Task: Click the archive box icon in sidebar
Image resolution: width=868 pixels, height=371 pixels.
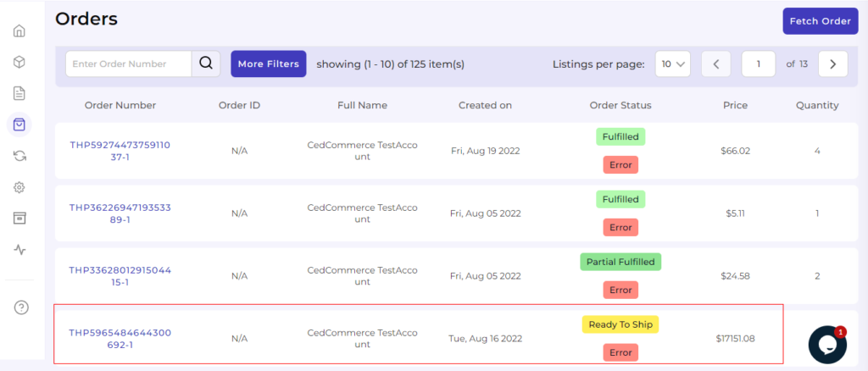Action: click(x=19, y=219)
